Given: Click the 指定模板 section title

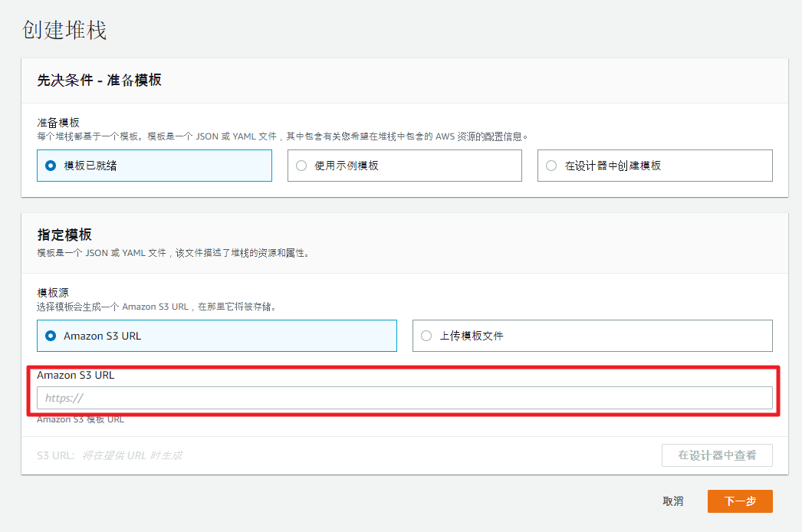Looking at the screenshot, I should (64, 235).
